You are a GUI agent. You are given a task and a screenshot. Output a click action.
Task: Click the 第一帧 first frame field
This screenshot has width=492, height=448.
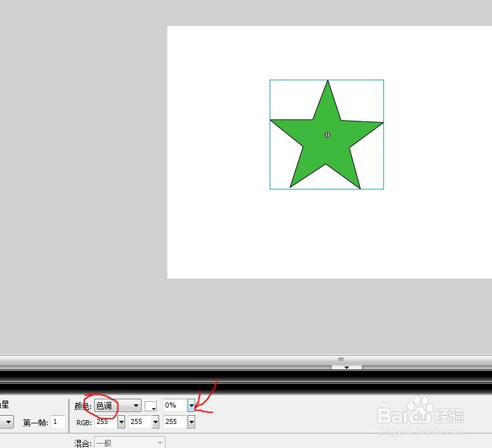[x=58, y=422]
